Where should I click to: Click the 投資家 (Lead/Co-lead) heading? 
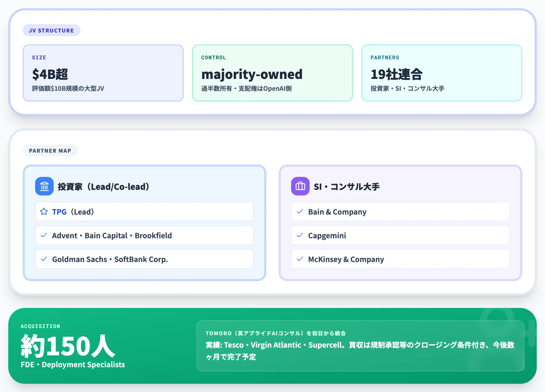click(x=103, y=186)
